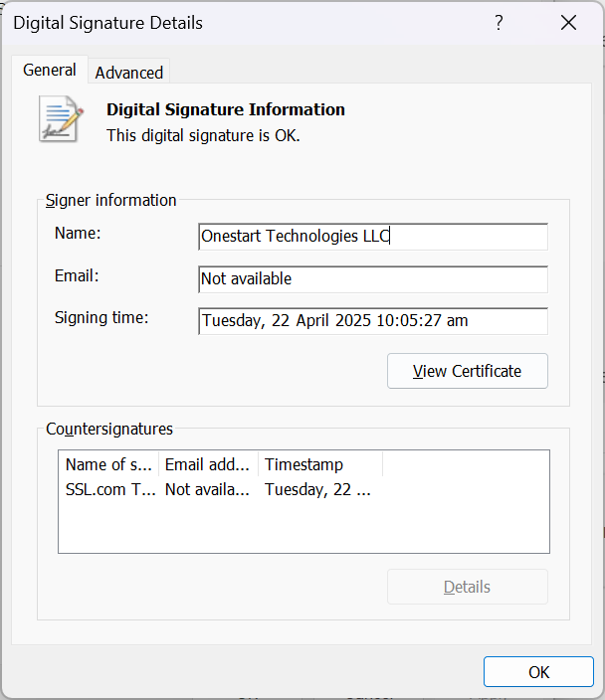Open View Certificate for the signer
Viewport: 605px width, 700px height.
click(468, 371)
